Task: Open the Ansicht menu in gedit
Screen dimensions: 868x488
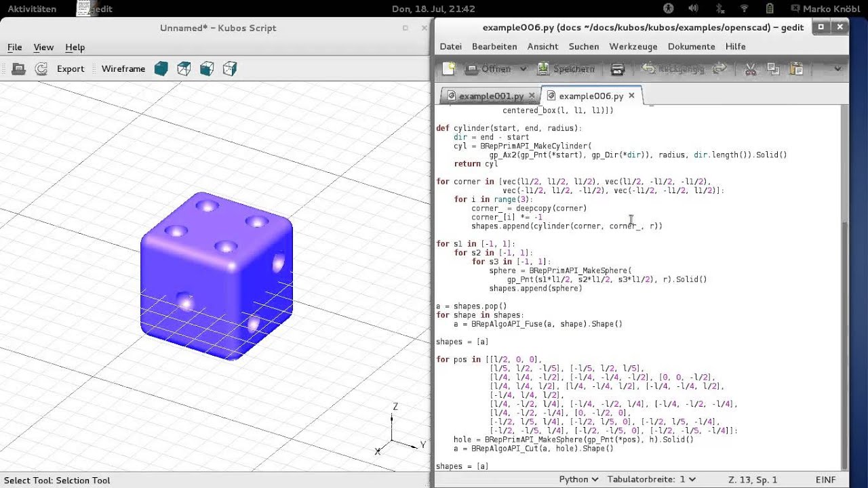Action: click(x=542, y=47)
